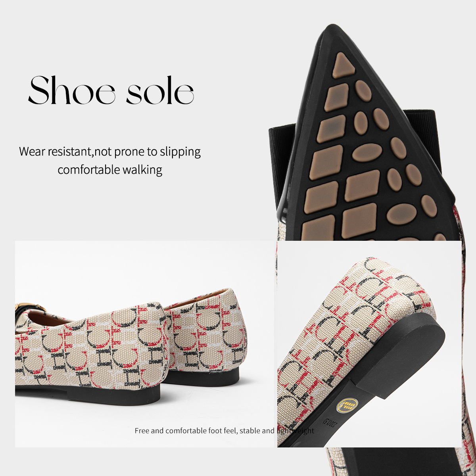The image size is (476, 476).
Task: Click the 'comfortable walking' text line
Action: (110, 170)
